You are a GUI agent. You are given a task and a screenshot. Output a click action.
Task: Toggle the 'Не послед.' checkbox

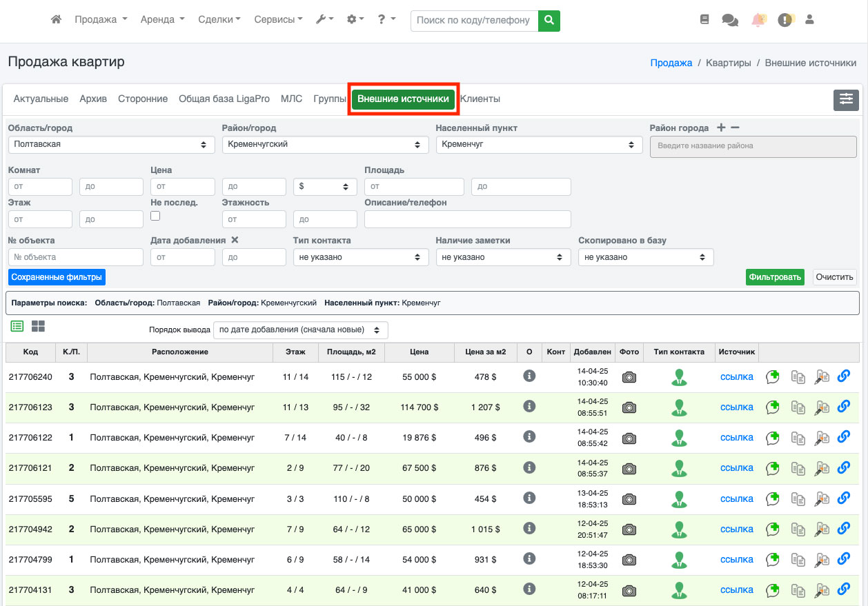click(155, 216)
